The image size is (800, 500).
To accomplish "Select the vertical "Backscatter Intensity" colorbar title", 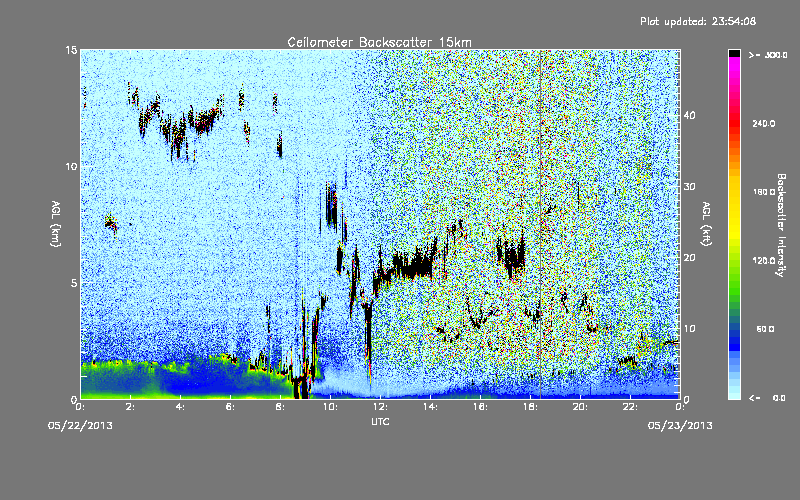I will (781, 224).
